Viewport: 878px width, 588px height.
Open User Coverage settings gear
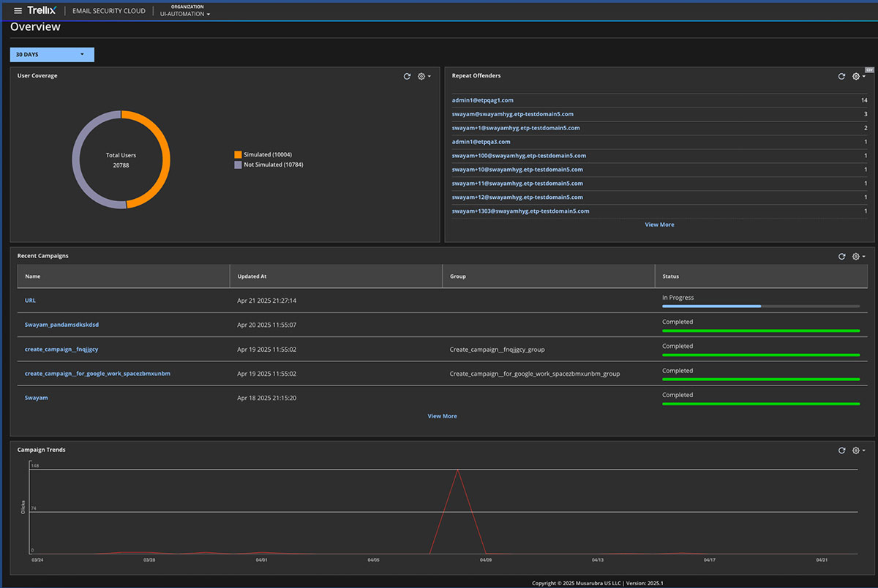pos(423,76)
